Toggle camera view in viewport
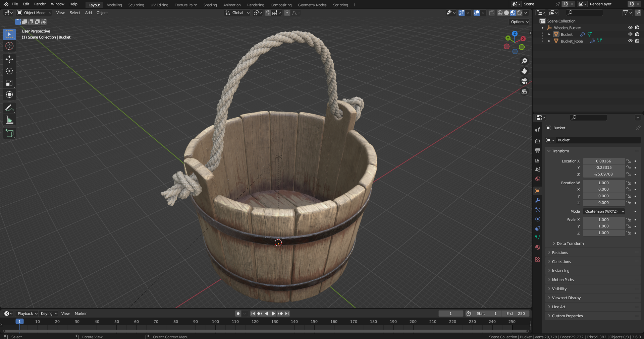644x339 pixels. 524,81
